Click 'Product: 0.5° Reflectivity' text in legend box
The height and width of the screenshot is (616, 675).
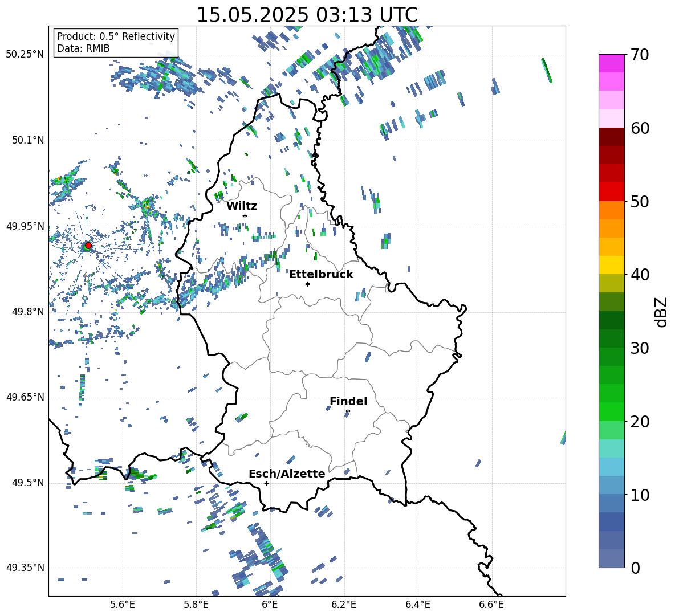pyautogui.click(x=116, y=36)
